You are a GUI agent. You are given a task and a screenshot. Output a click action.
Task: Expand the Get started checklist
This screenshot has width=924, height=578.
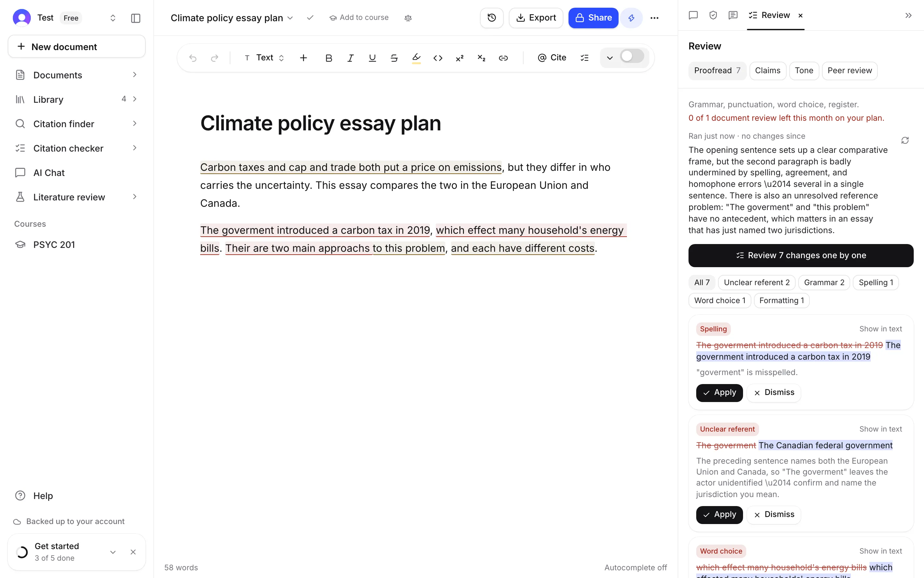point(113,552)
